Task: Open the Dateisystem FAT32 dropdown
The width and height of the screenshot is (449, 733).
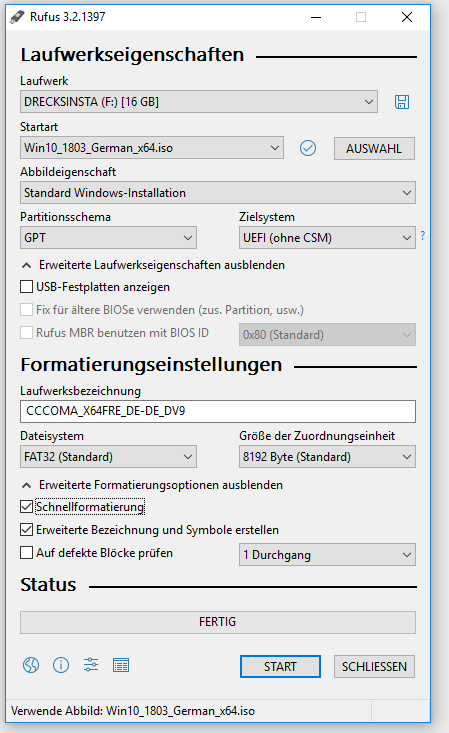Action: coord(108,457)
